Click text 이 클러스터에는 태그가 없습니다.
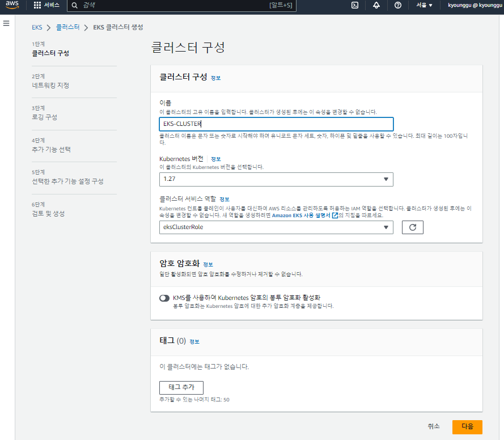Image resolution: width=504 pixels, height=440 pixels. click(204, 367)
